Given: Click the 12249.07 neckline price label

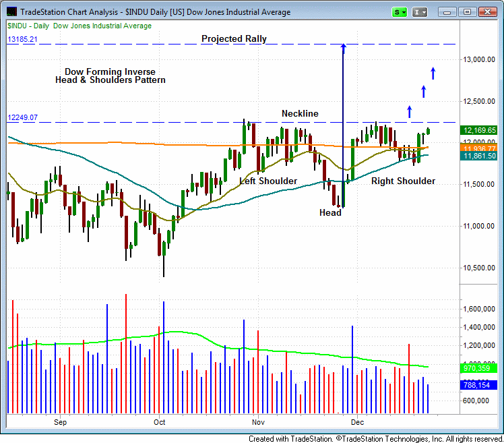Looking at the screenshot, I should [22, 117].
